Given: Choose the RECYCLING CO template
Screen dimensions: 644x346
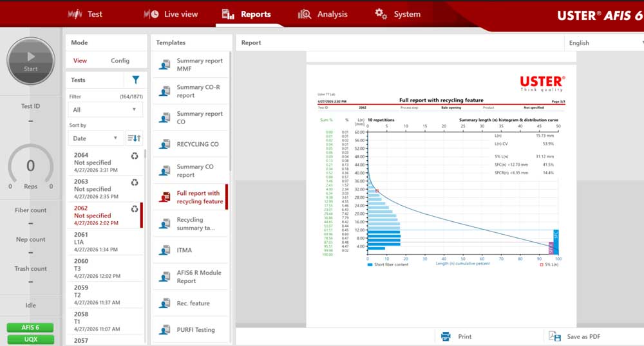Looking at the screenshot, I should (x=191, y=144).
